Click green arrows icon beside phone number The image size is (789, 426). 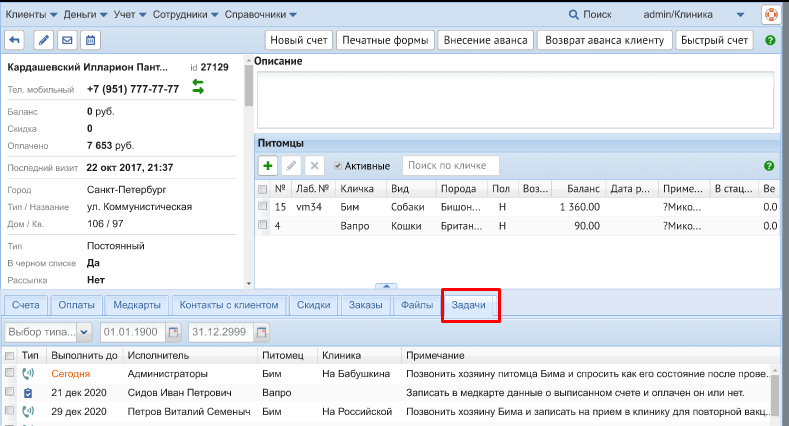pyautogui.click(x=198, y=88)
